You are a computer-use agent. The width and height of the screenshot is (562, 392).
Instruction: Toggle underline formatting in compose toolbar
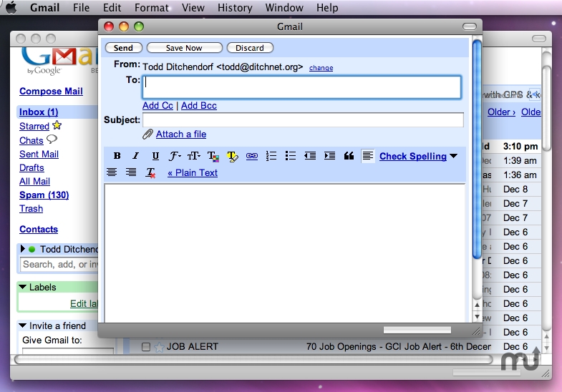(155, 156)
